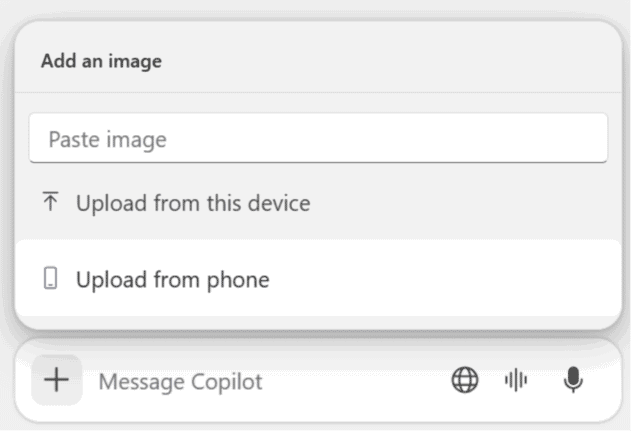Image resolution: width=631 pixels, height=431 pixels.
Task: Click the 'Message Copilot' placeholder text
Action: [180, 381]
